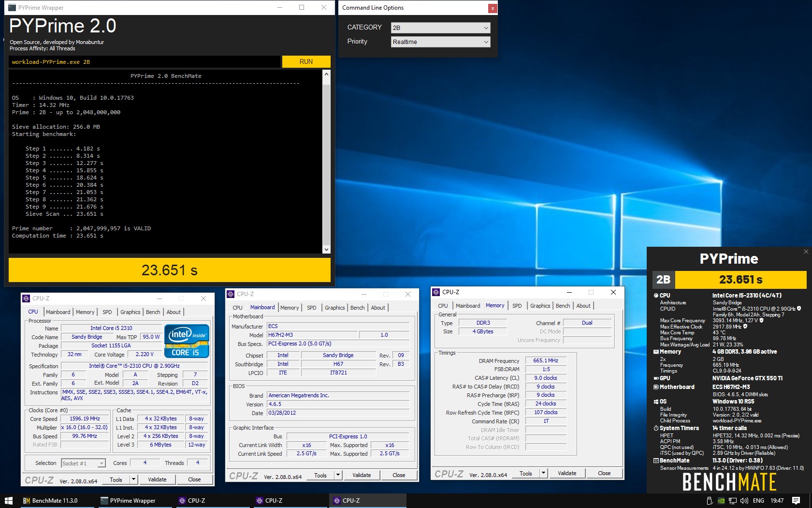Open the Priority dropdown showing Realtime
Image resolution: width=812 pixels, height=508 pixels.
tap(440, 42)
